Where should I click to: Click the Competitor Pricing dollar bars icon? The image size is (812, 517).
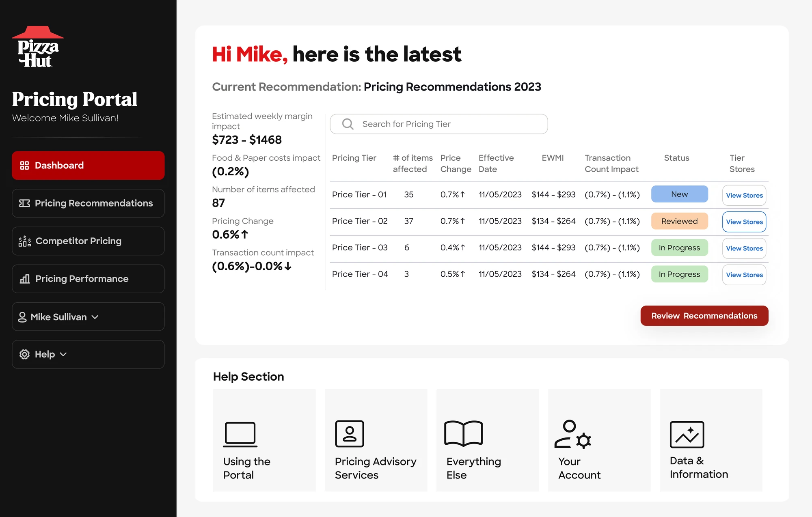click(25, 241)
